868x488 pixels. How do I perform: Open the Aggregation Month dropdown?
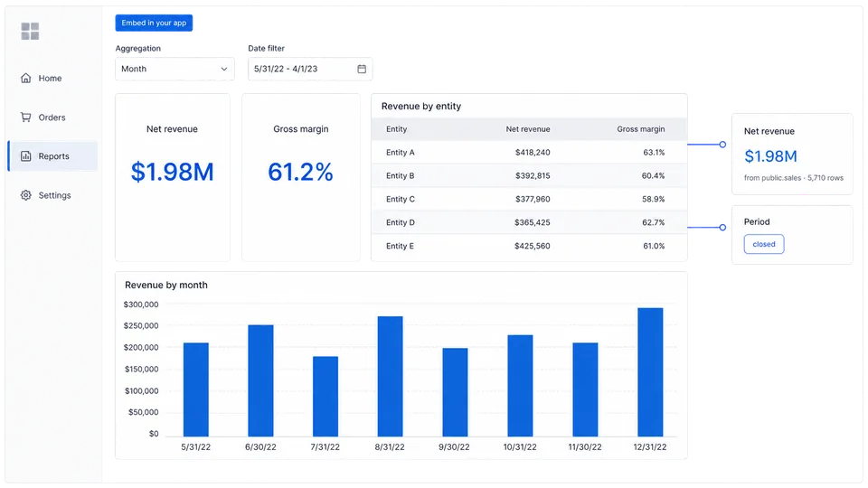tap(175, 70)
